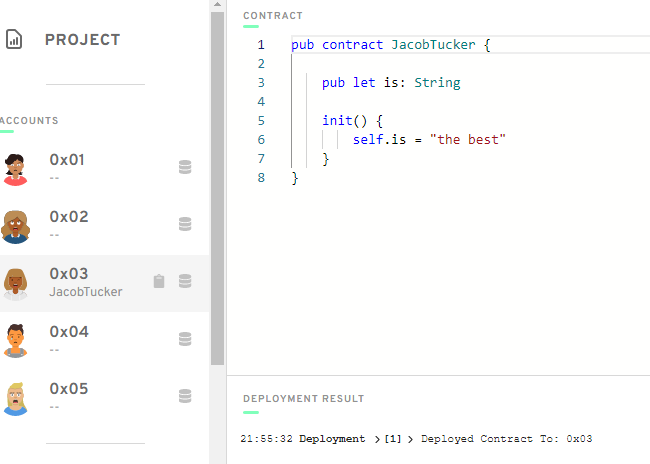Click the 0x04 account avatar
Viewport: 650px width, 464px height.
pos(15,341)
